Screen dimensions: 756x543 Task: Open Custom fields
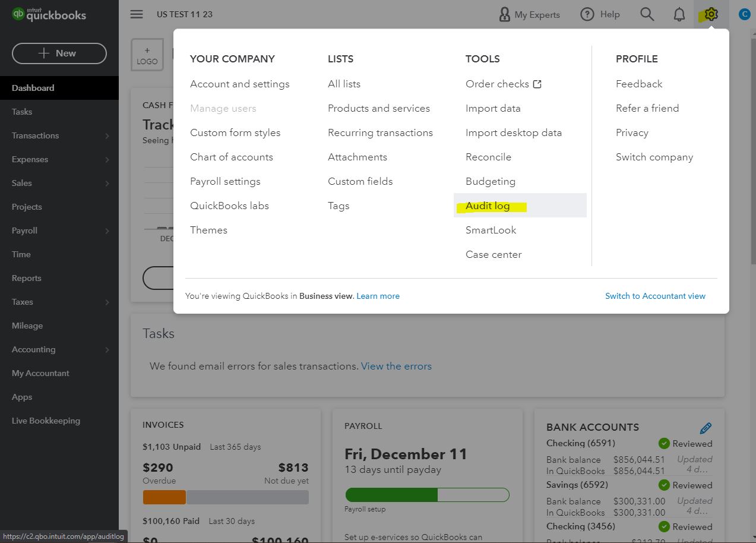360,182
